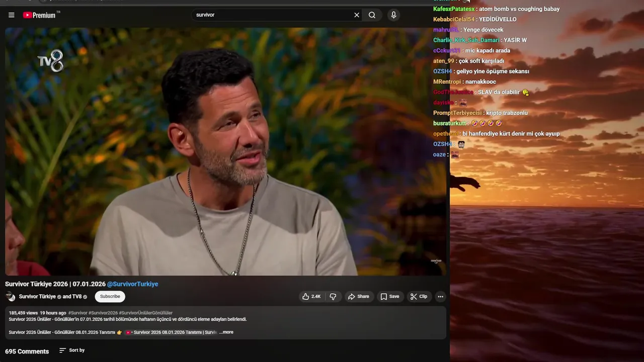Screen dimensions: 644x362
Task: Select chat username Charlie_Kirk_Sah_Damari
Action: [466, 40]
